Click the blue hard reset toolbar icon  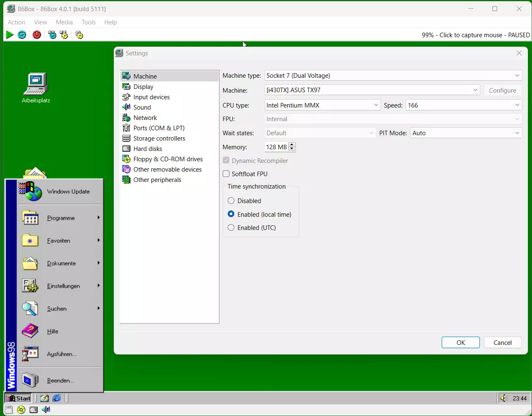pyautogui.click(x=22, y=35)
